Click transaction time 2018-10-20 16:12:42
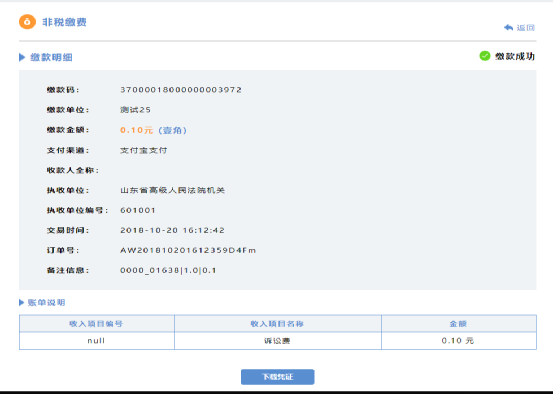The height and width of the screenshot is (394, 554). click(x=172, y=230)
